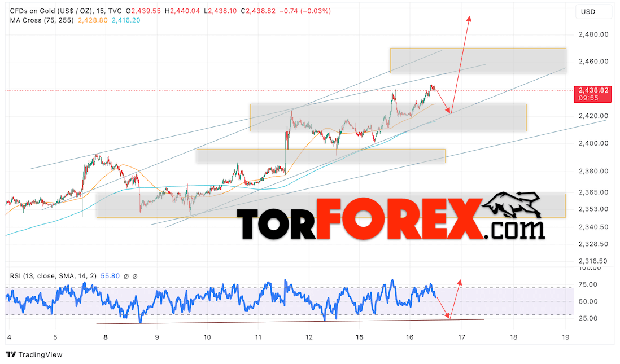Open the USD currency selector
This screenshot has height=364, width=620.
point(594,12)
